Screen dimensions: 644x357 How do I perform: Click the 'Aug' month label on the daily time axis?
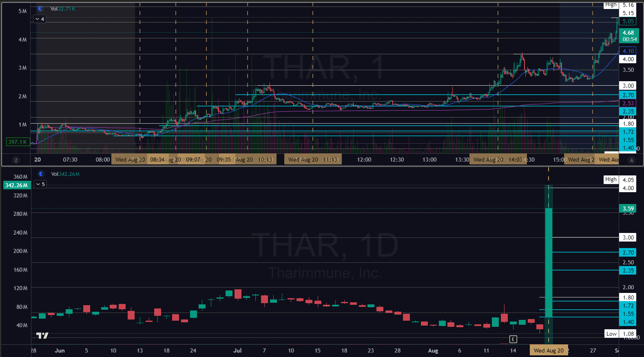433,350
